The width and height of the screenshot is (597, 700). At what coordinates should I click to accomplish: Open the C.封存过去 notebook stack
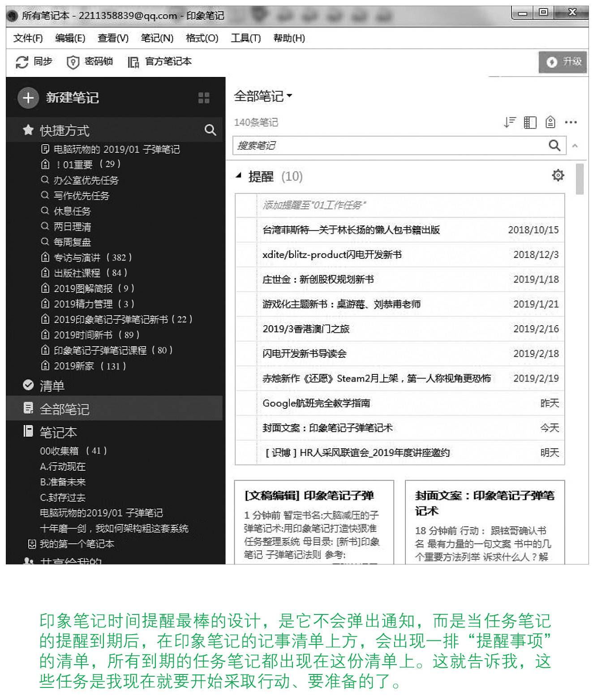pos(63,498)
